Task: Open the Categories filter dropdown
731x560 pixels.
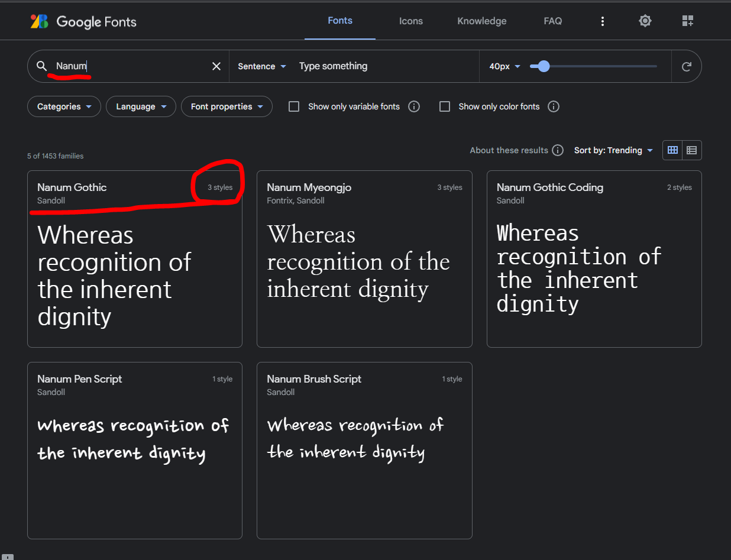Action: 64,106
